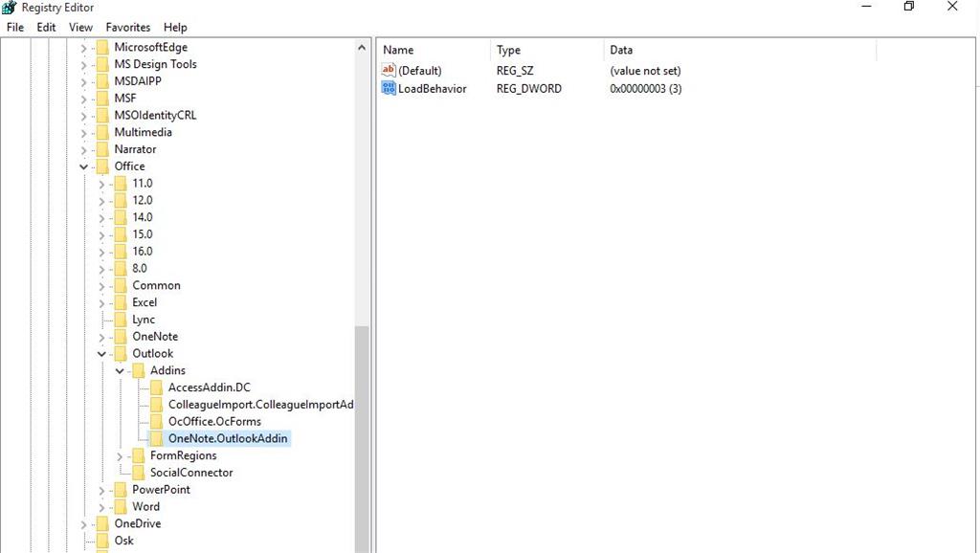
Task: Select the LoadBehavior value name
Action: [x=433, y=89]
